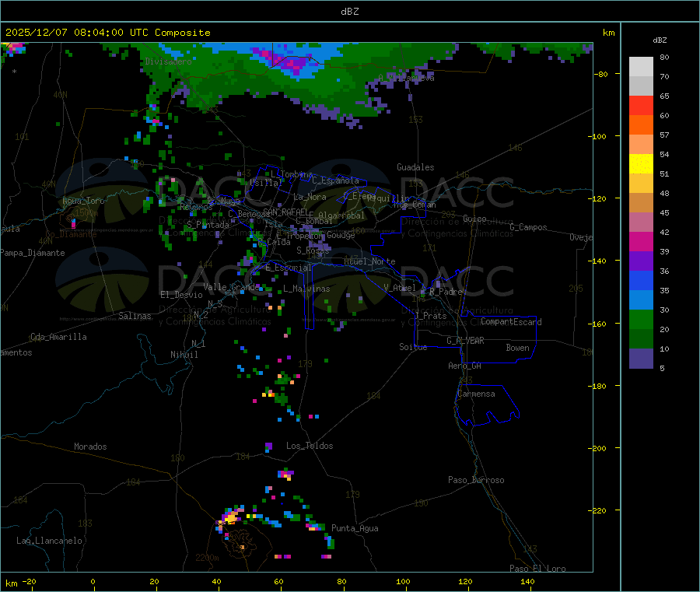Select the 54 dBZ yellow legend swatch
Viewport: 700px width, 592px height.
[641, 164]
